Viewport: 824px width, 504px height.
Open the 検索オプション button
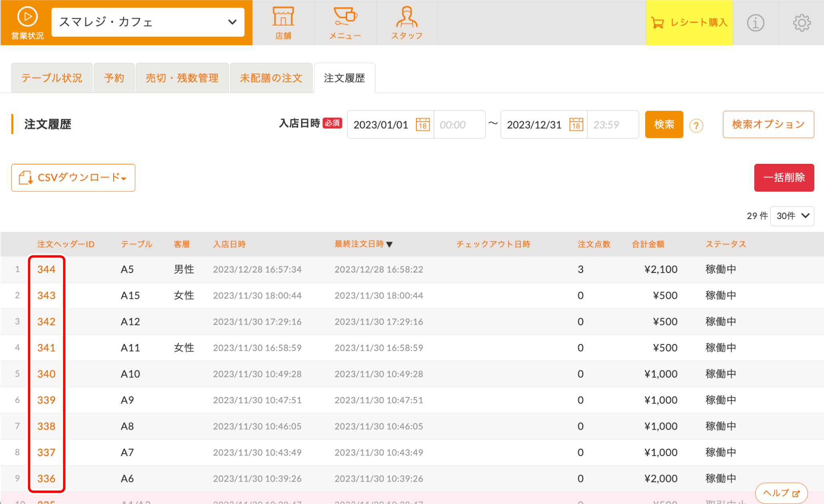(768, 124)
